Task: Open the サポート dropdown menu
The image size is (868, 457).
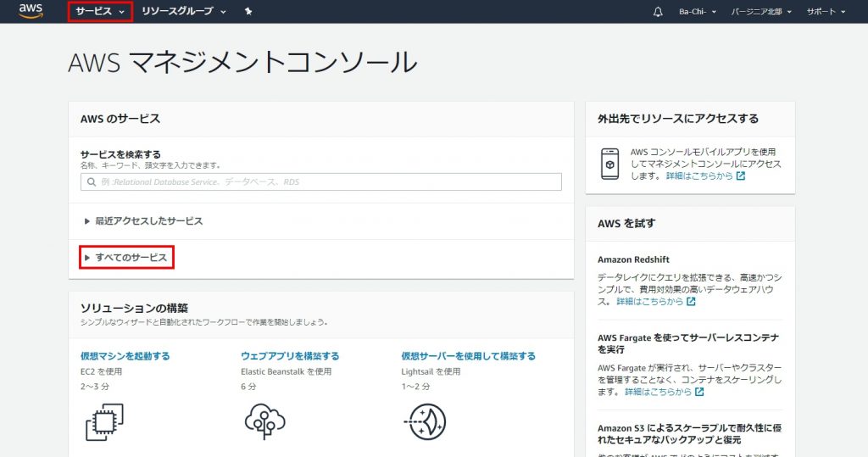Action: point(826,11)
